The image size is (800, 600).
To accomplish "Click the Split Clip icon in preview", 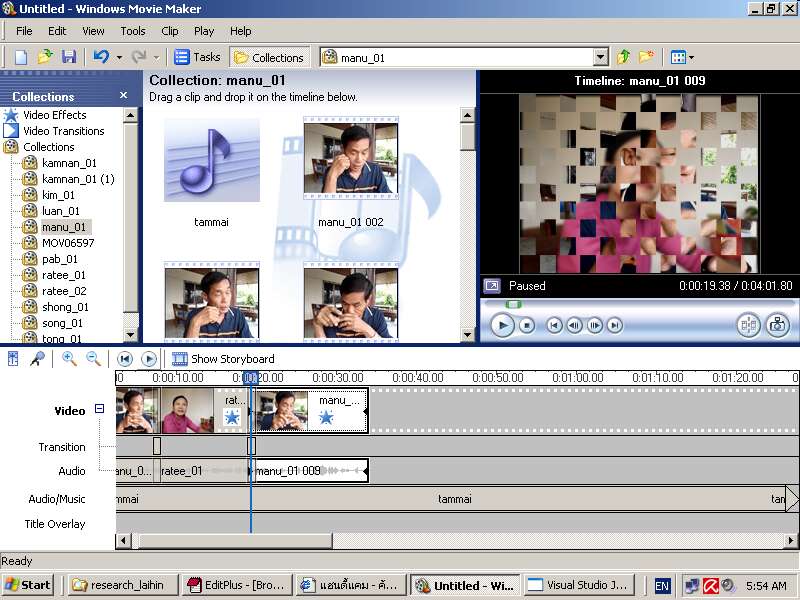I will pos(748,325).
